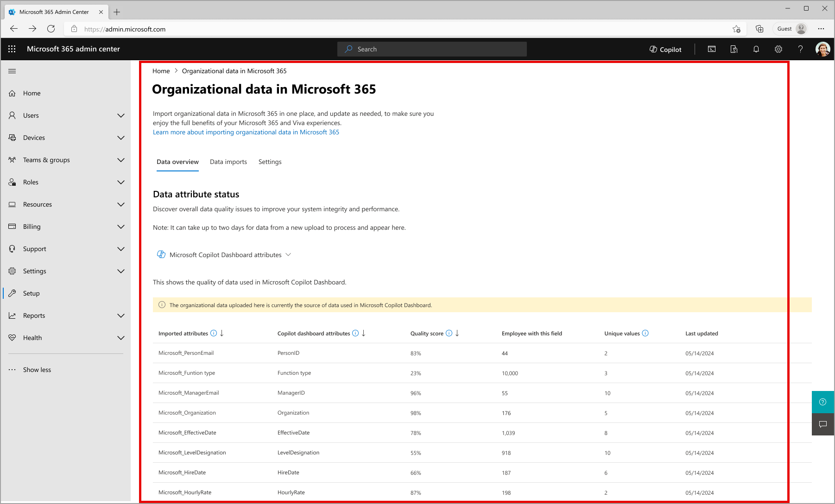The image size is (835, 504).
Task: Open the settings gear in the header
Action: click(x=778, y=49)
